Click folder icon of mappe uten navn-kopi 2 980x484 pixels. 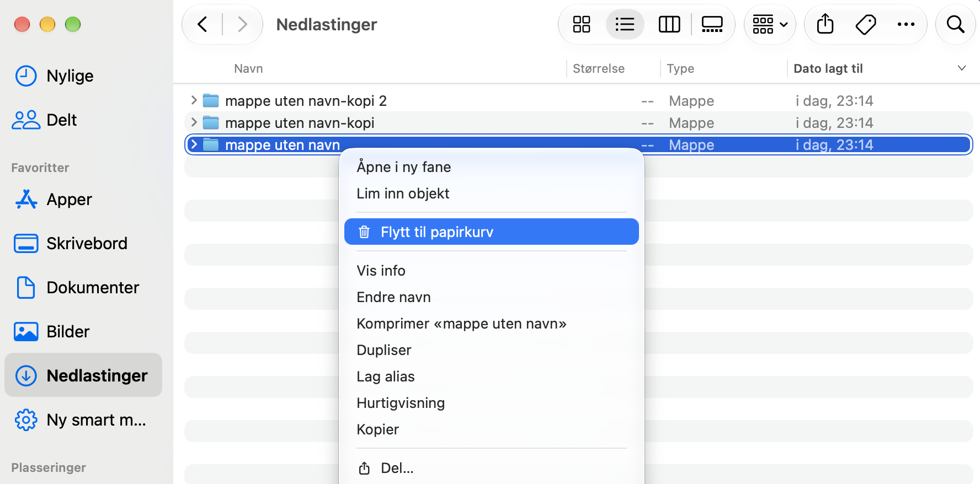tap(211, 100)
